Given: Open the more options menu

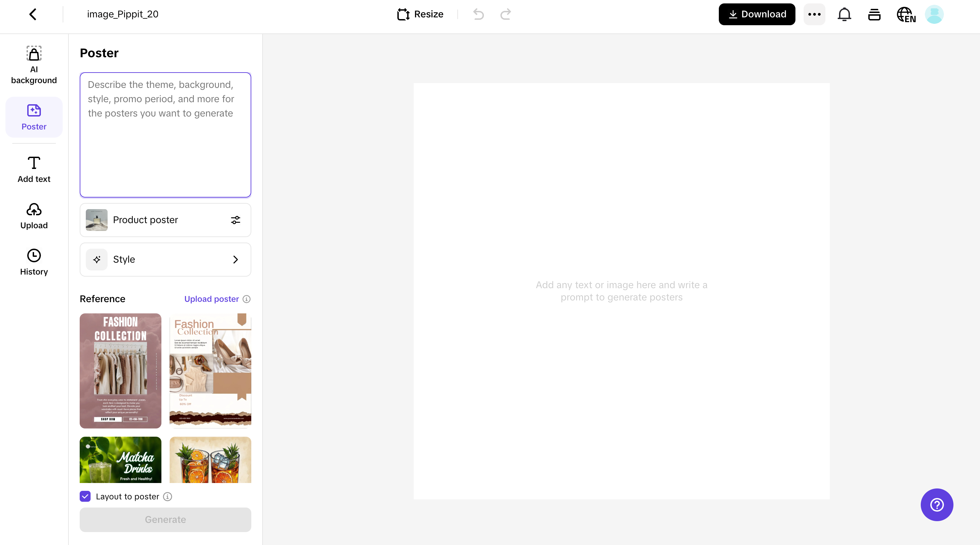Looking at the screenshot, I should click(x=814, y=14).
